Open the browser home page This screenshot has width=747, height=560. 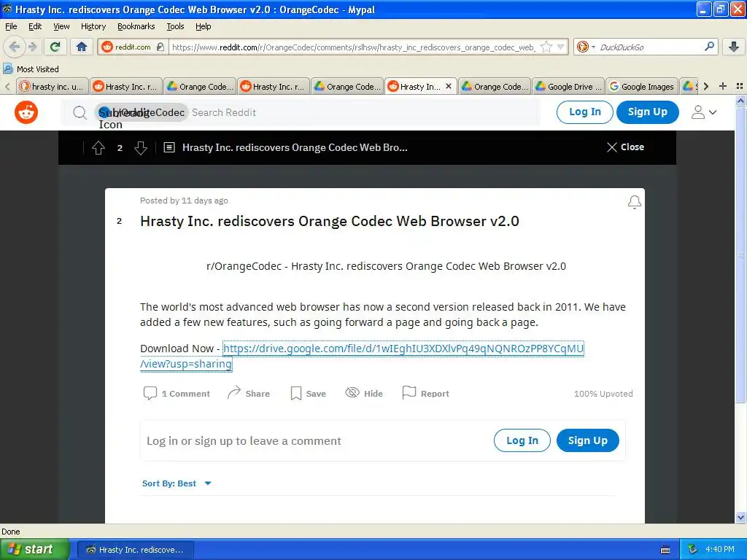[x=82, y=47]
